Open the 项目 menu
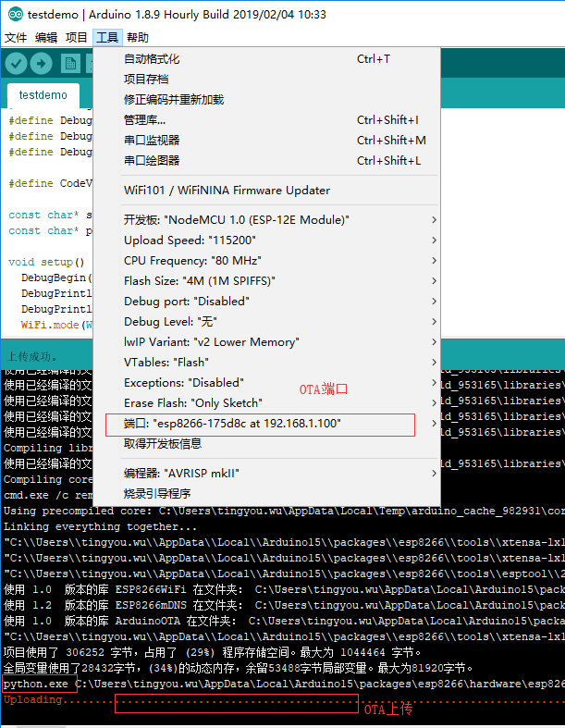Image resolution: width=565 pixels, height=728 pixels. pos(76,38)
